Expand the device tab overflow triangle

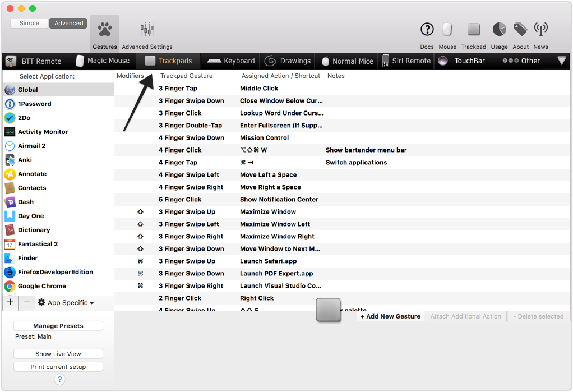pos(562,61)
